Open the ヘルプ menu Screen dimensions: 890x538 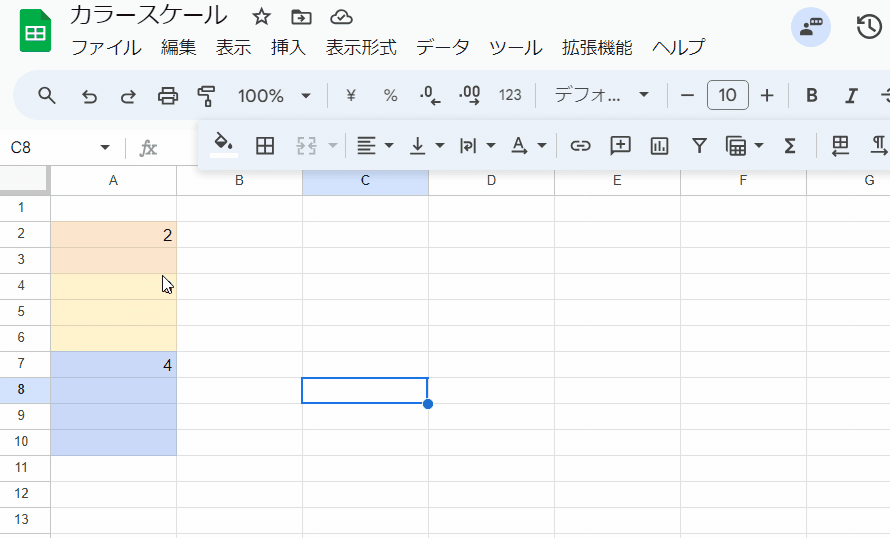click(x=678, y=47)
